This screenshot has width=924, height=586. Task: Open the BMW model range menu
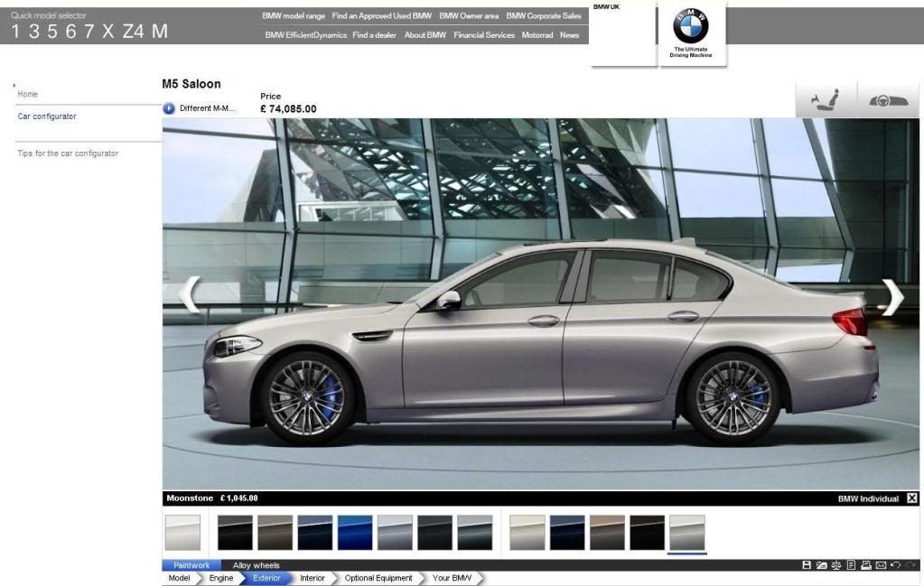(294, 16)
